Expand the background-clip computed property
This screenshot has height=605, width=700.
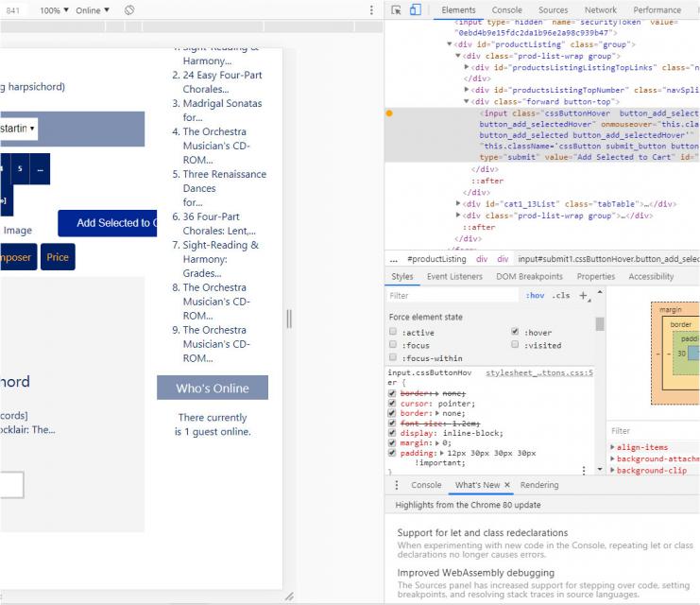612,470
